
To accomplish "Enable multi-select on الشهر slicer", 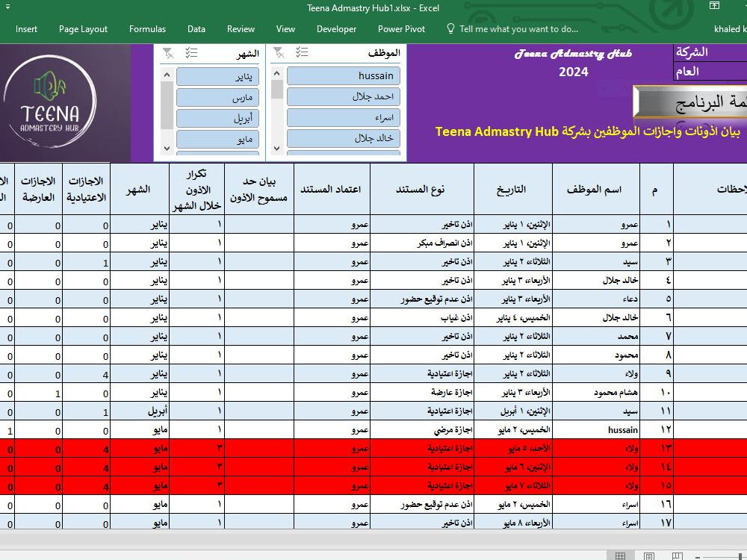I will (191, 52).
